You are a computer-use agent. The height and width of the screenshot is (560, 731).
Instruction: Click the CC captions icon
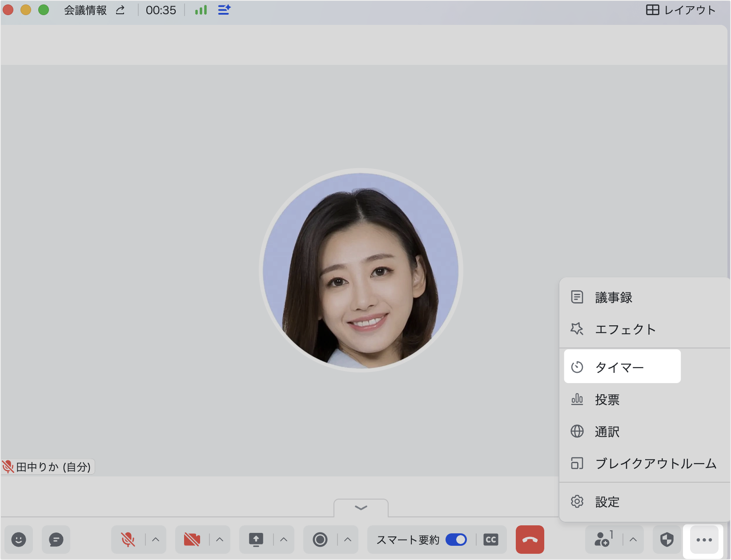coord(491,540)
